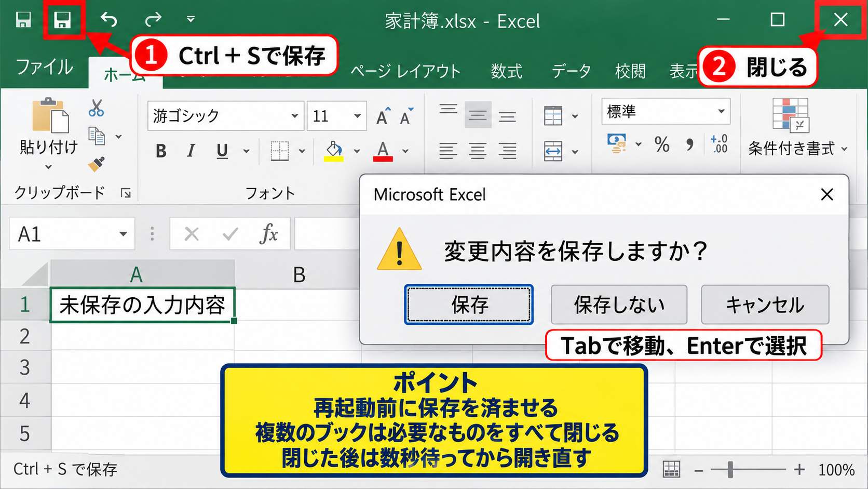
Task: Redo the last action
Action: tap(153, 20)
